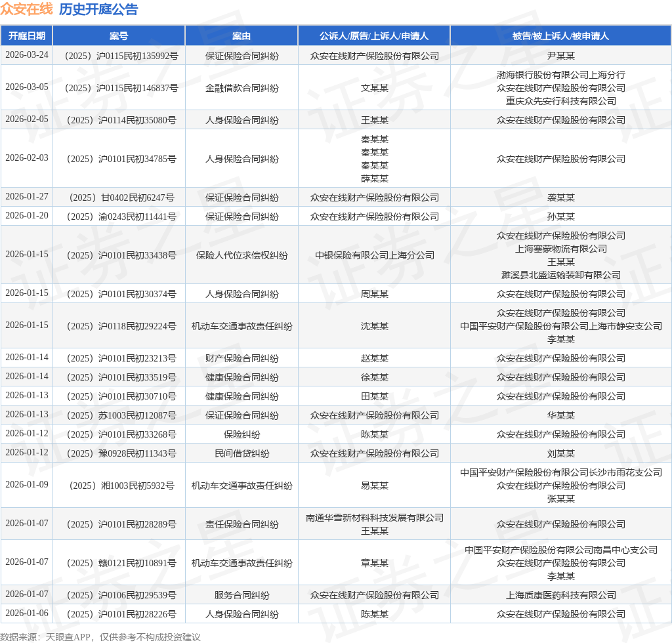
Task: Click plaintiff cell 赵某某
Action: click(374, 358)
